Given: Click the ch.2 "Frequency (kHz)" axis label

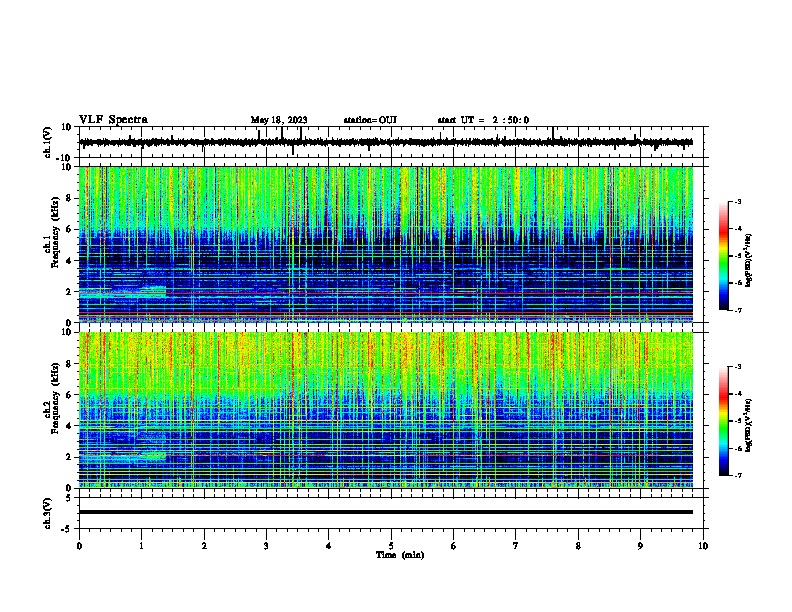Looking at the screenshot, I should click(x=55, y=398).
